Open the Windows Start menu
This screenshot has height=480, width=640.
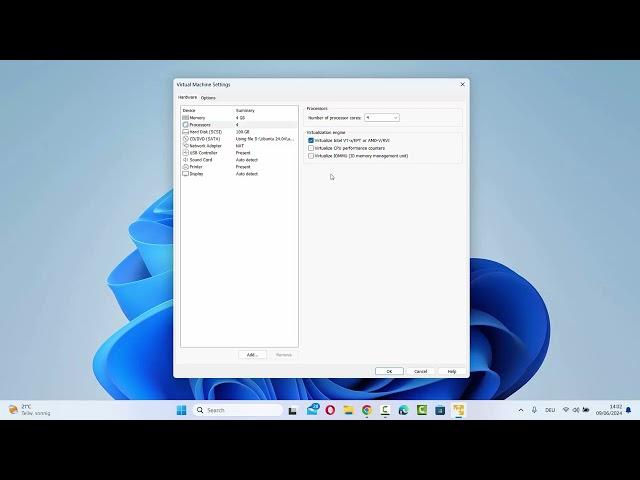pyautogui.click(x=181, y=410)
